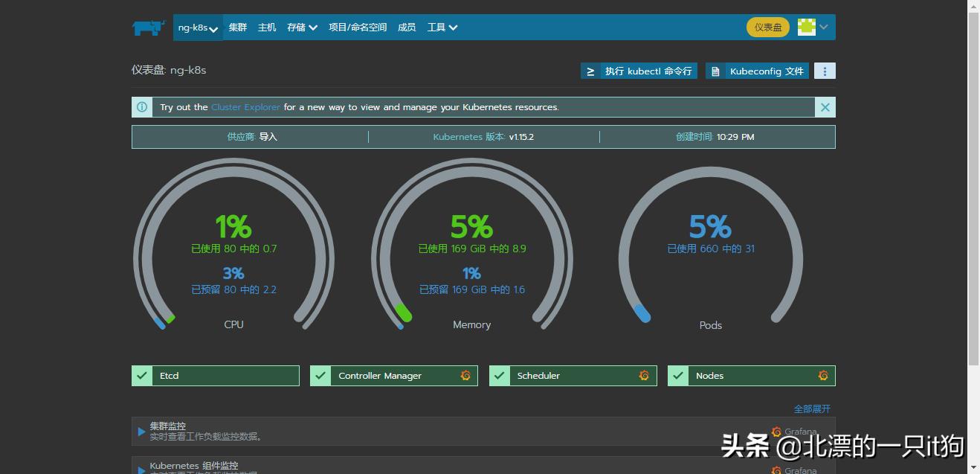Click the Controller Manager check status
Screen dimensions: 980x474
pyautogui.click(x=320, y=376)
